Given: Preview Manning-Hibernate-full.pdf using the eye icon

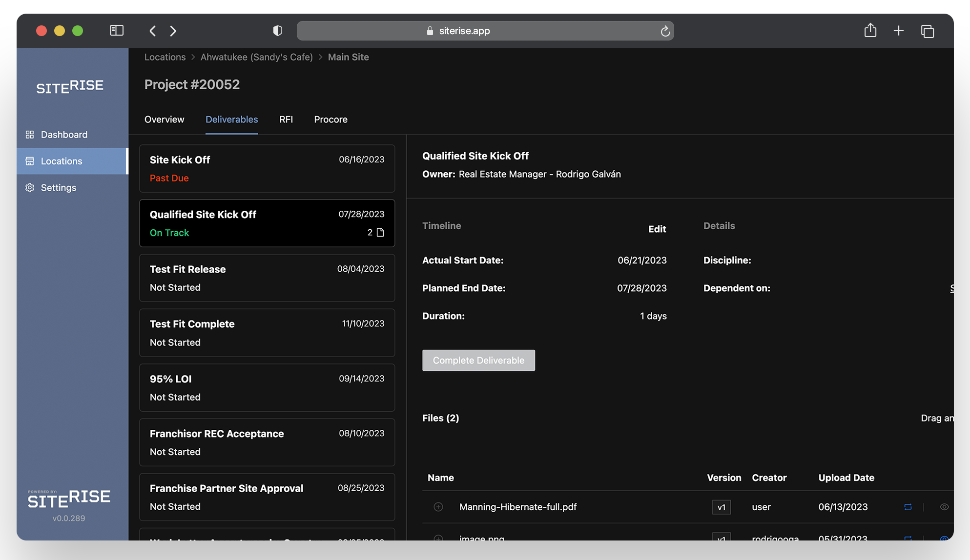Looking at the screenshot, I should pos(943,507).
